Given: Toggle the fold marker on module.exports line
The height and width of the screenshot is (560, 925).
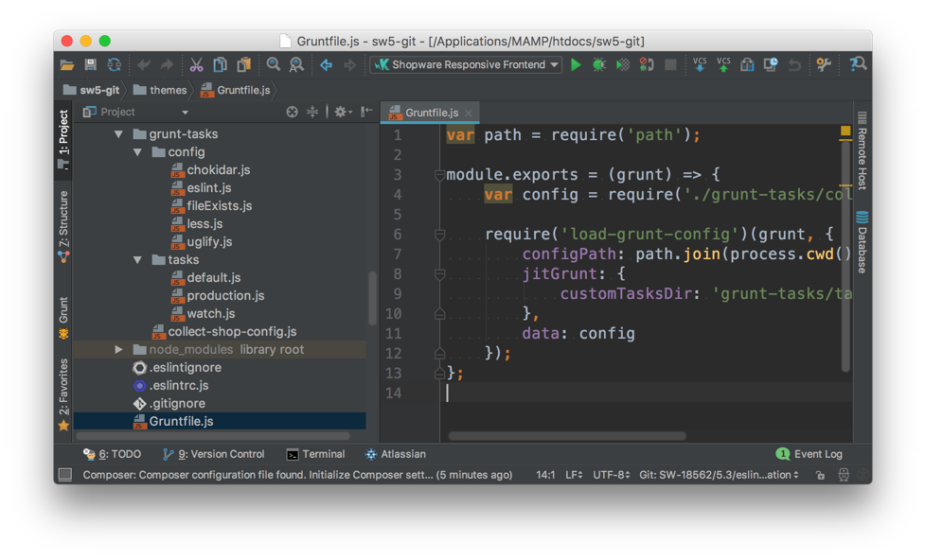Looking at the screenshot, I should point(439,175).
